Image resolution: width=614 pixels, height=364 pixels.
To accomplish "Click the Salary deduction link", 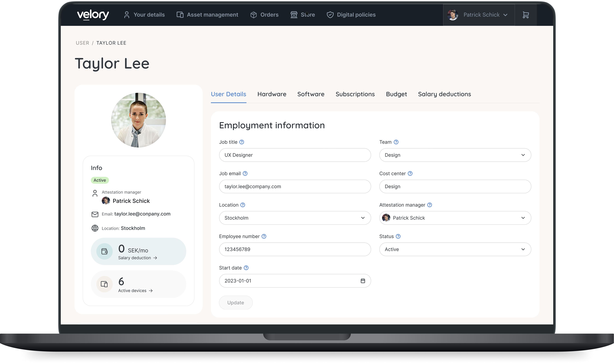I will [137, 258].
